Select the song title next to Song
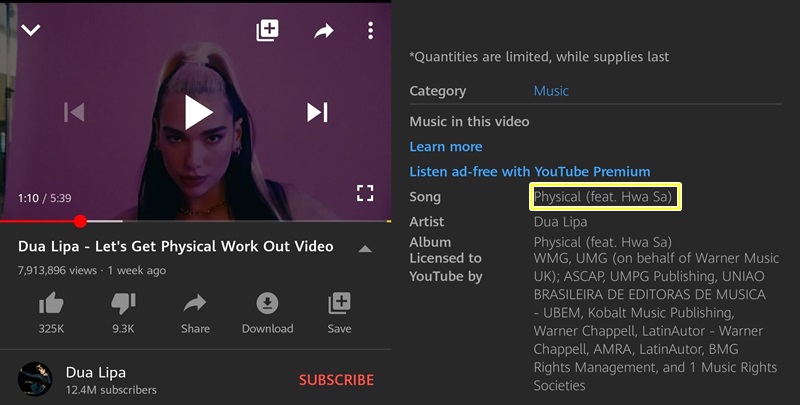Viewport: 800px width, 405px height. (x=603, y=197)
